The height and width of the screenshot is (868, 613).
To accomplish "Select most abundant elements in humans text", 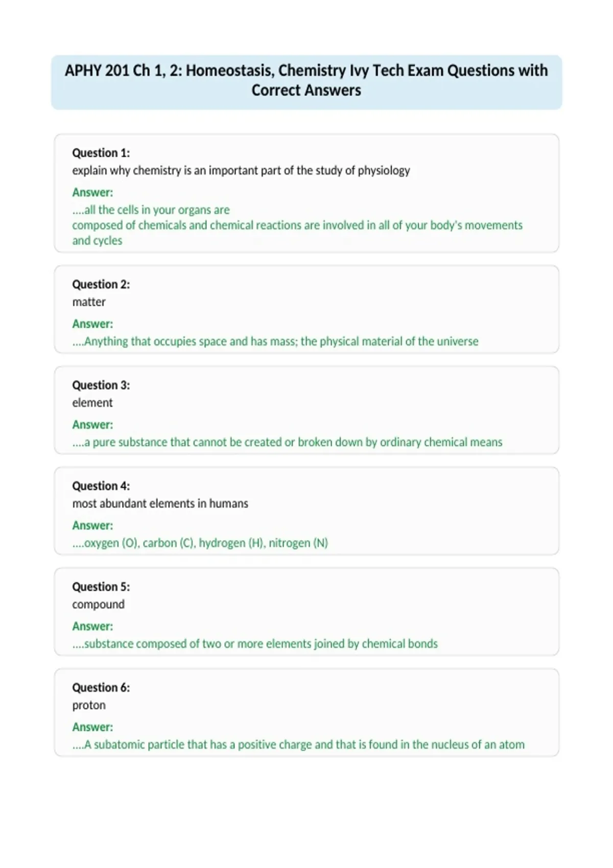I will (x=160, y=503).
